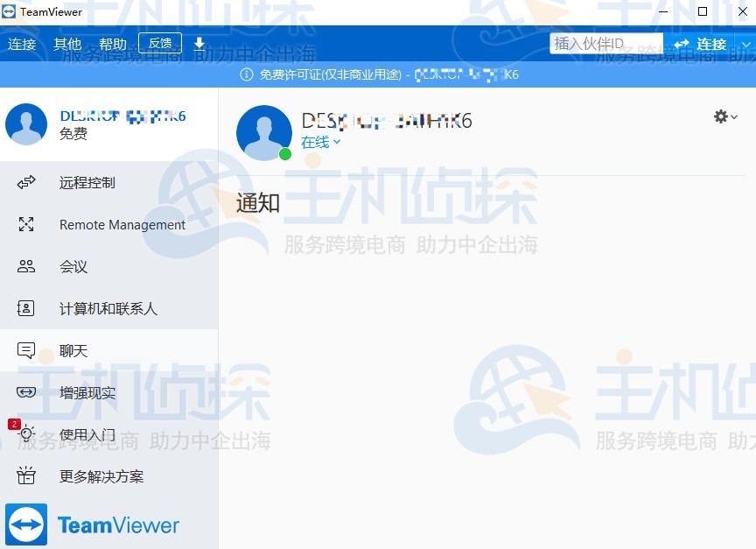Image resolution: width=756 pixels, height=549 pixels.
Task: Open the 其他 (Extras) menu
Action: tap(67, 43)
